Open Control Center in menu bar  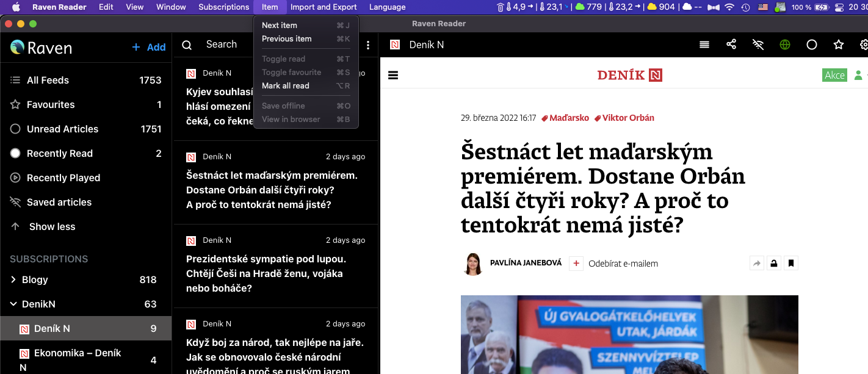click(x=839, y=7)
